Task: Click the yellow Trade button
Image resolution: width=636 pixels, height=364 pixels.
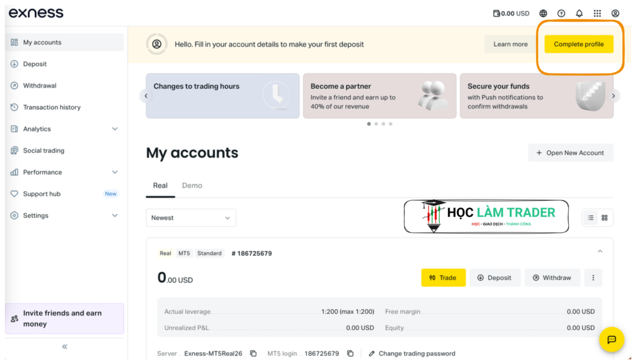Action: click(443, 278)
